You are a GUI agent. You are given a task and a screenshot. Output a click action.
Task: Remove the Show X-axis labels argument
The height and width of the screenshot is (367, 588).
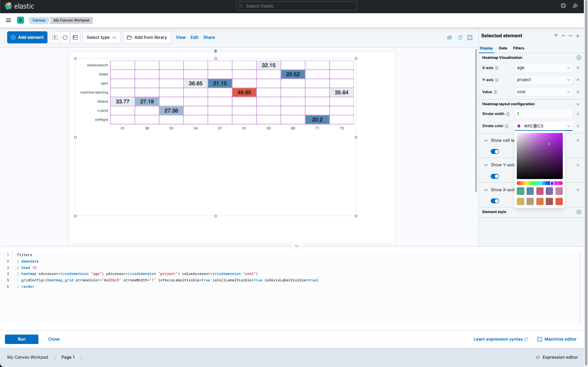[x=578, y=190]
